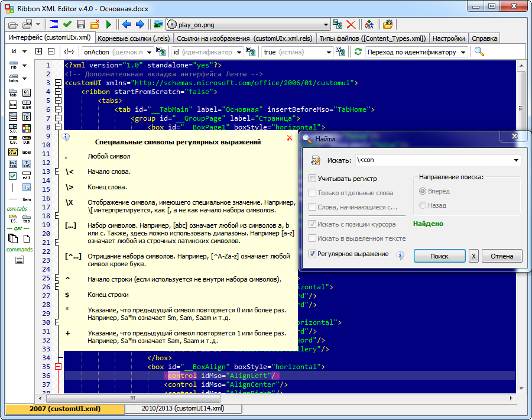Toggle the 'Слова, начинающиеся с…' checkbox
The image size is (532, 420).
point(313,207)
